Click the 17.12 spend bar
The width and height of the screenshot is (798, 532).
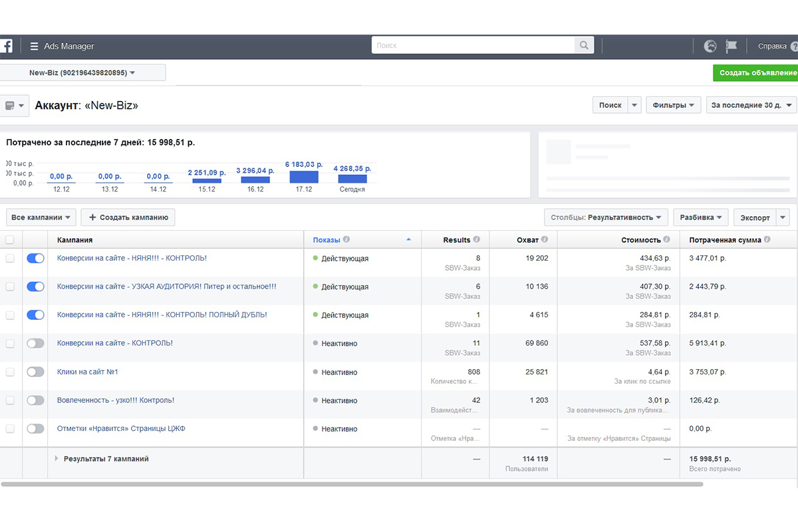(304, 177)
